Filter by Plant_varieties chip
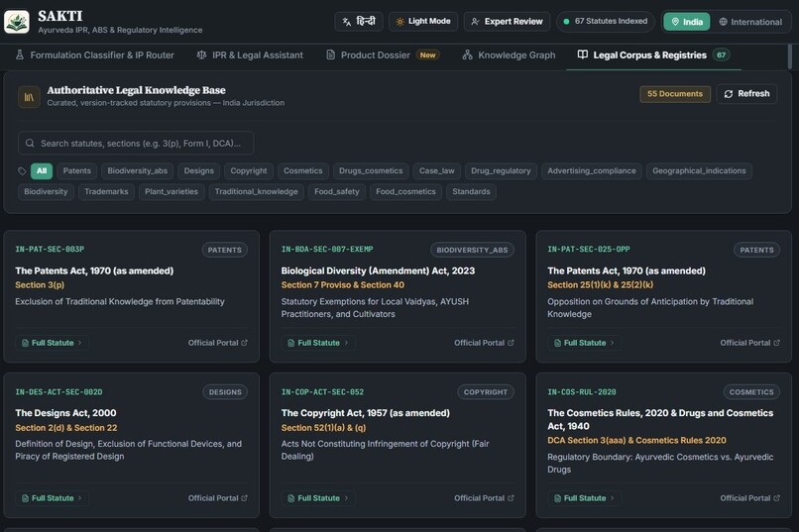This screenshot has width=799, height=532. (171, 192)
